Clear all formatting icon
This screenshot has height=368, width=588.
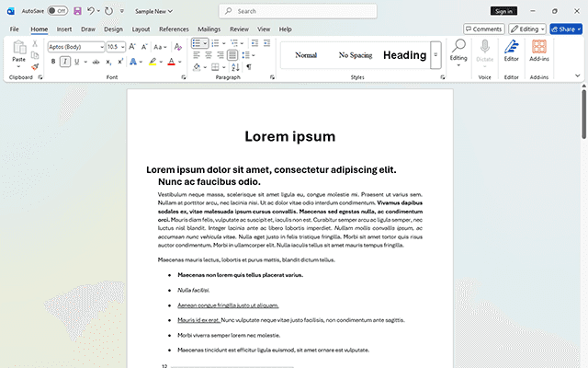178,47
